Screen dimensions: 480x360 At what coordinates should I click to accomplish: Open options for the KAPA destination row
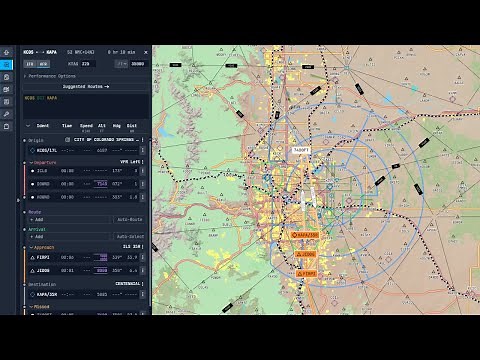[143, 294]
